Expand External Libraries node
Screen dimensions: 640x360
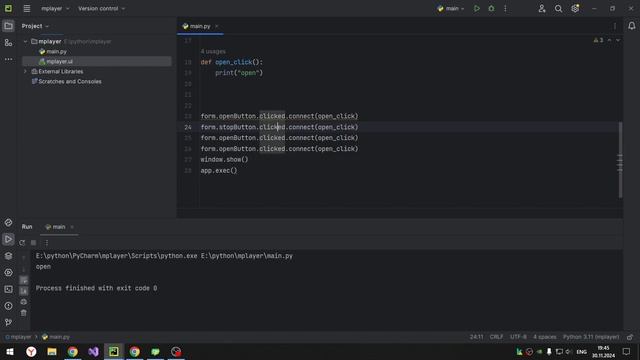tap(25, 71)
